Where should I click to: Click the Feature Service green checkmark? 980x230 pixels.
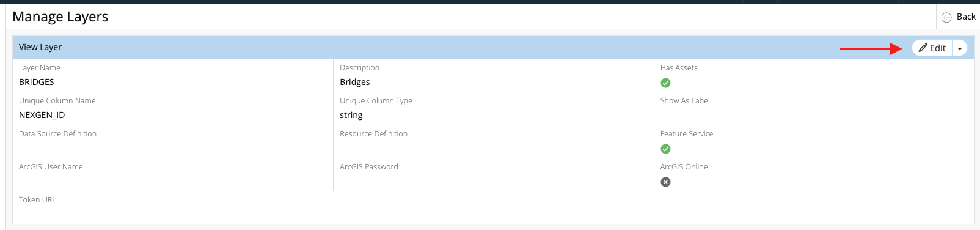[666, 149]
